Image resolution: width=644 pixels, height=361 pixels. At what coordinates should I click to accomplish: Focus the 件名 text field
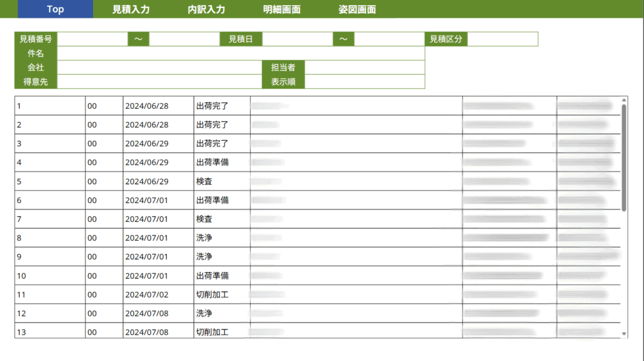click(241, 53)
